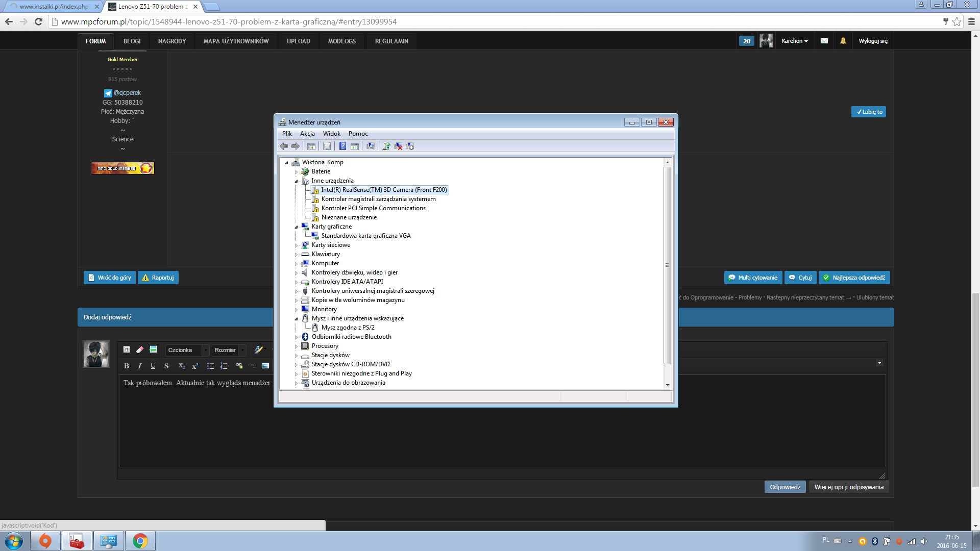Screen dimensions: 980x551
Task: Insert a numbered list in the editor
Action: [x=224, y=366]
